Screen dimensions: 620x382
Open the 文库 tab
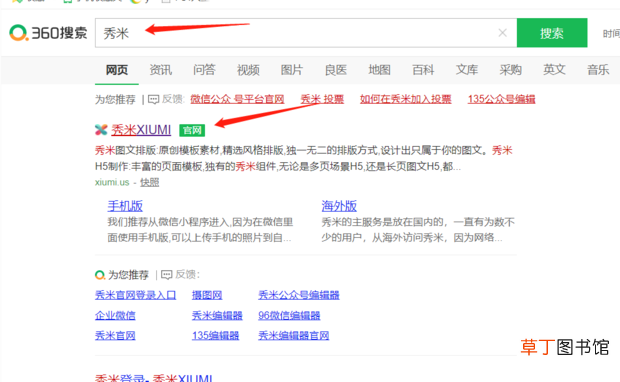click(467, 70)
